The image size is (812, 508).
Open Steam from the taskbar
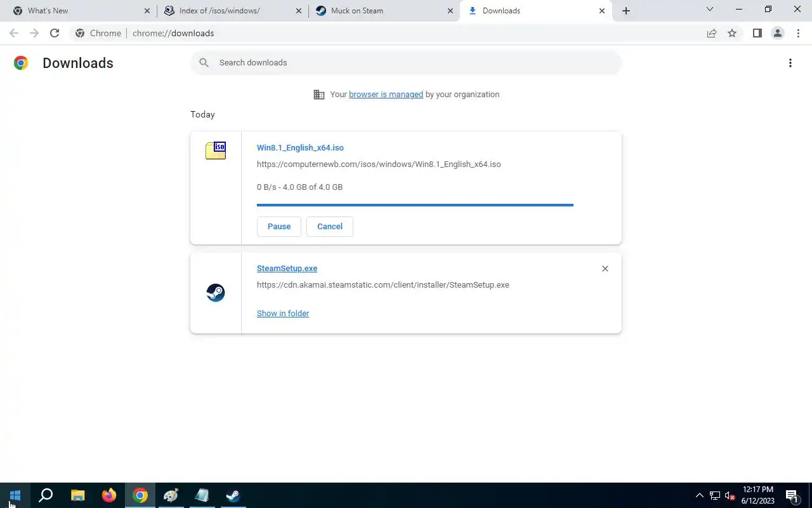[x=233, y=495]
